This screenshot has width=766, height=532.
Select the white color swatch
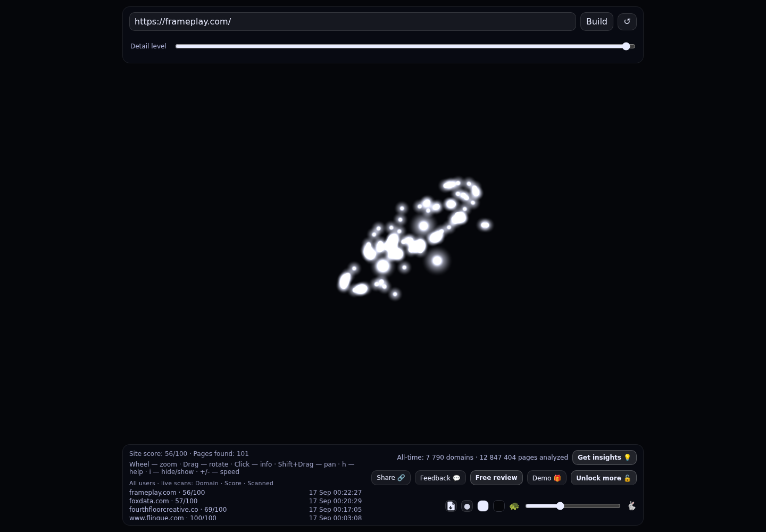pyautogui.click(x=483, y=506)
